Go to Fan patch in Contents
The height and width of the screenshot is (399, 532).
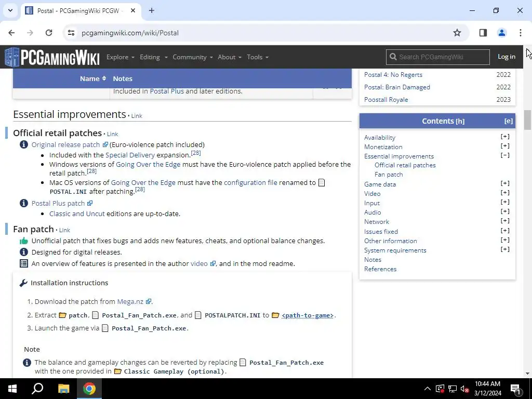(389, 175)
